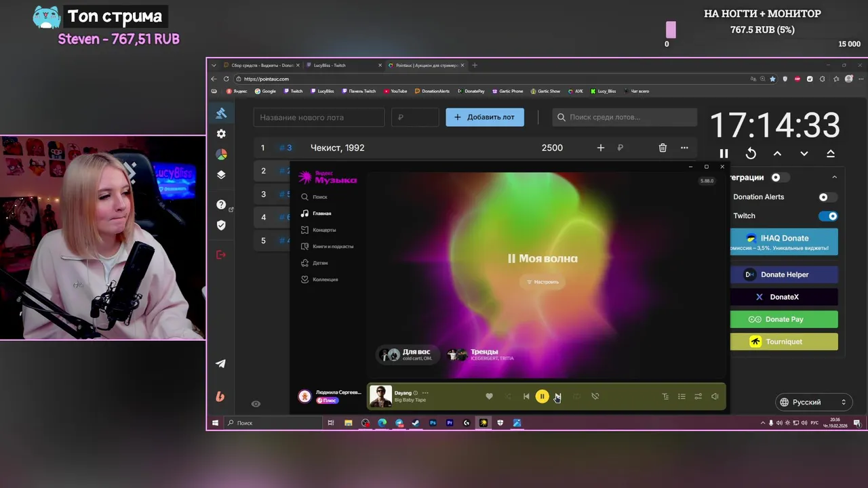
Task: Open the play queue list icon
Action: 682,396
